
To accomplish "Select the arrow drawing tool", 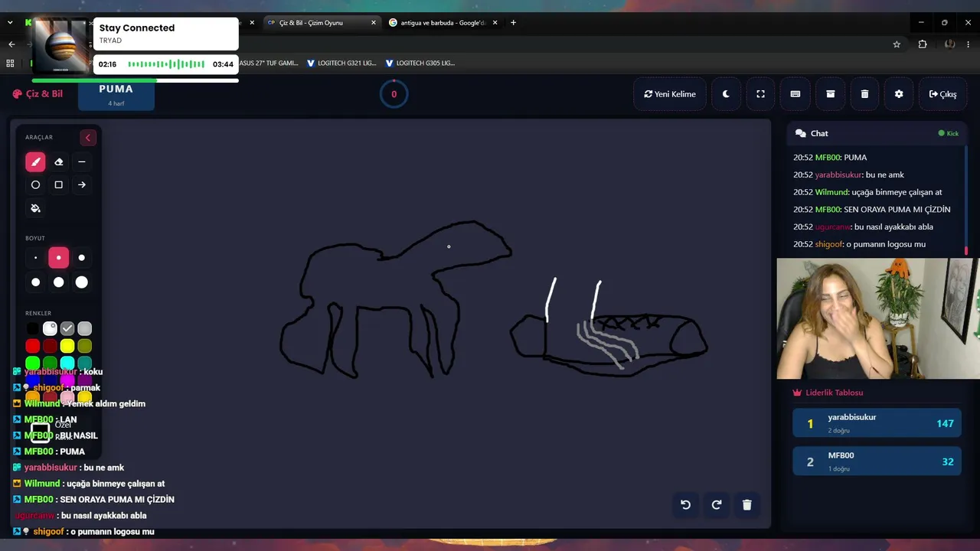I will click(x=81, y=184).
